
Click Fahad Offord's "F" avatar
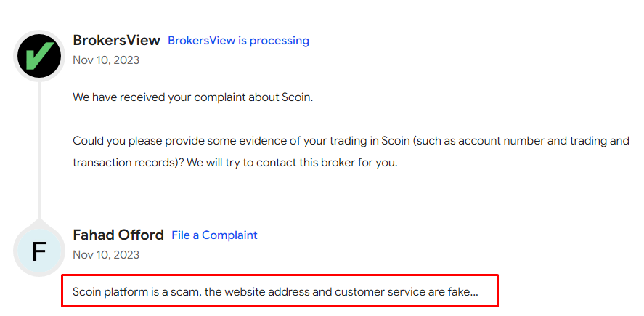39,251
